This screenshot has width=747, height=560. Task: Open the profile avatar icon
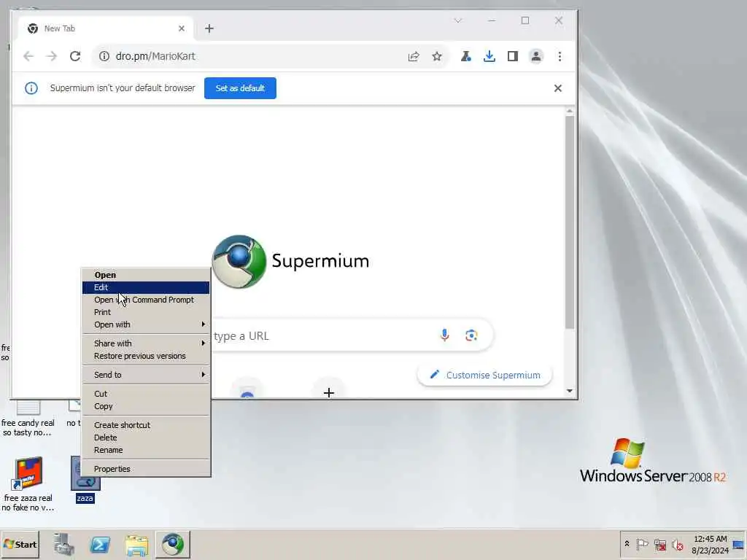coord(536,56)
